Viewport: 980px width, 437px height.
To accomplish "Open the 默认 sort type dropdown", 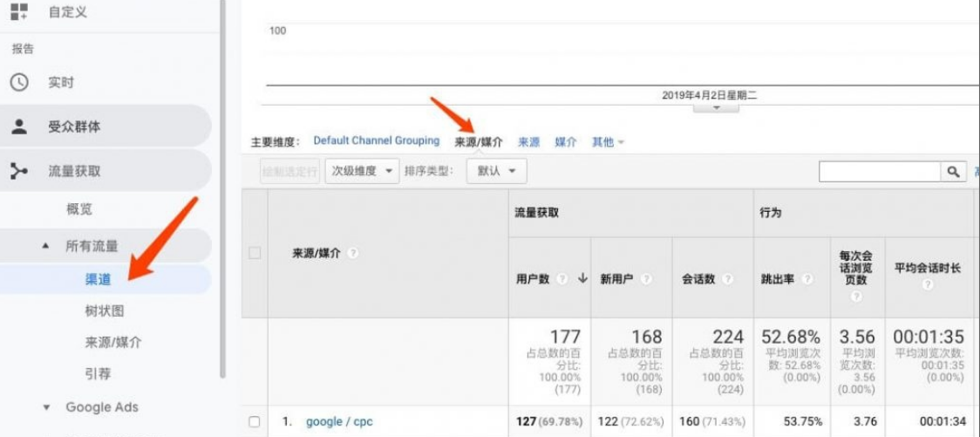I will coord(497,171).
